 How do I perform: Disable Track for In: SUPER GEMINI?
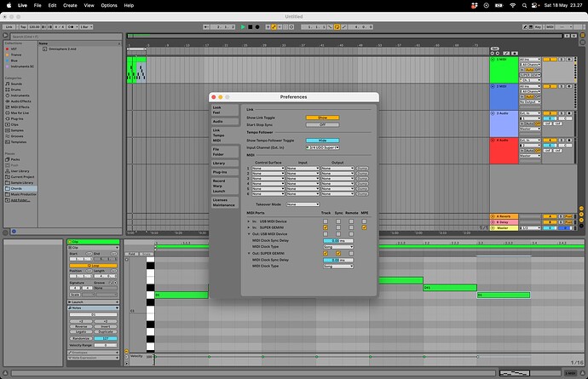(326, 227)
